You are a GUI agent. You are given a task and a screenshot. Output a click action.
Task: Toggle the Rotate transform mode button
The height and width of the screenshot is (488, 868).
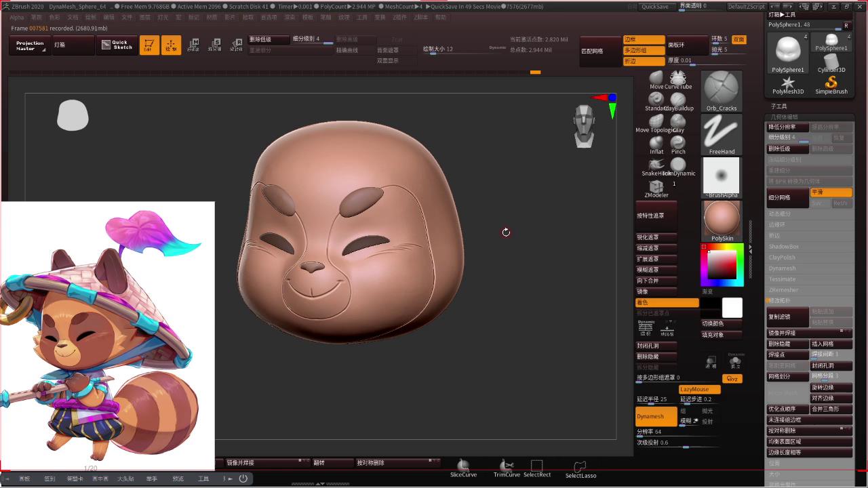coord(237,45)
